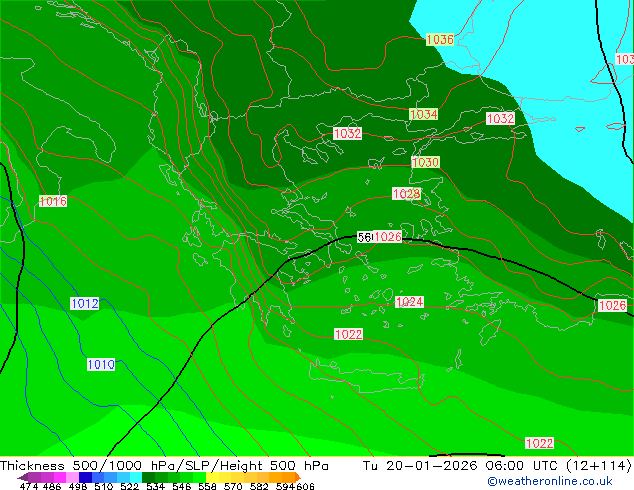Click the 1028 isobar label

point(406,194)
